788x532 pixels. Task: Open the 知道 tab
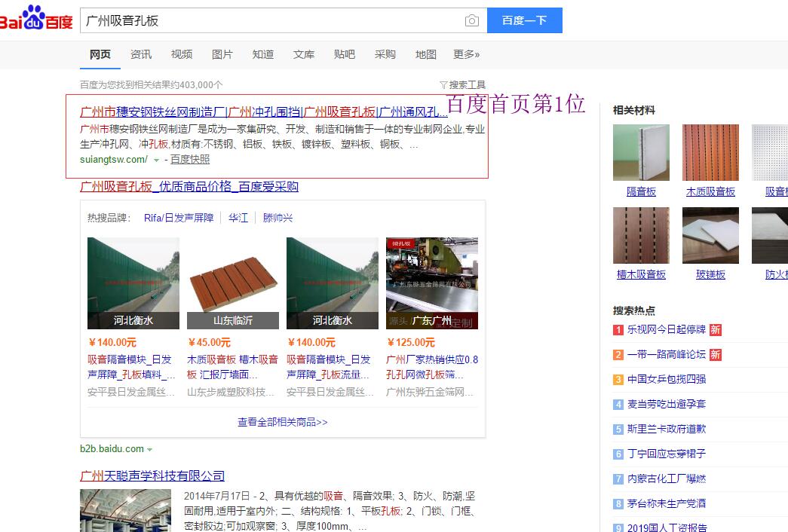(x=263, y=54)
